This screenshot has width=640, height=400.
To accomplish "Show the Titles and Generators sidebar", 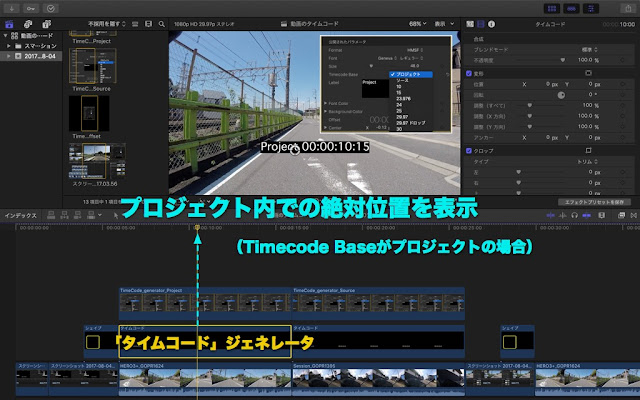I will coord(47,24).
